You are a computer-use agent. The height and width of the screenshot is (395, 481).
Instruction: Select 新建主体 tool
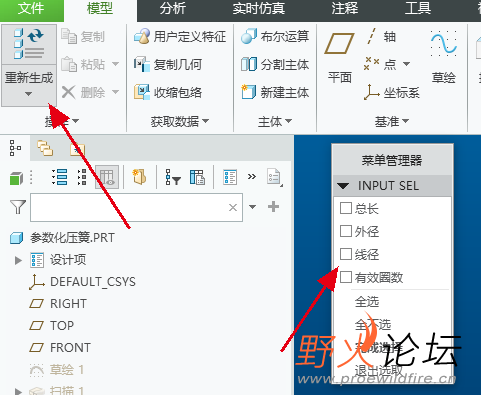click(x=275, y=92)
